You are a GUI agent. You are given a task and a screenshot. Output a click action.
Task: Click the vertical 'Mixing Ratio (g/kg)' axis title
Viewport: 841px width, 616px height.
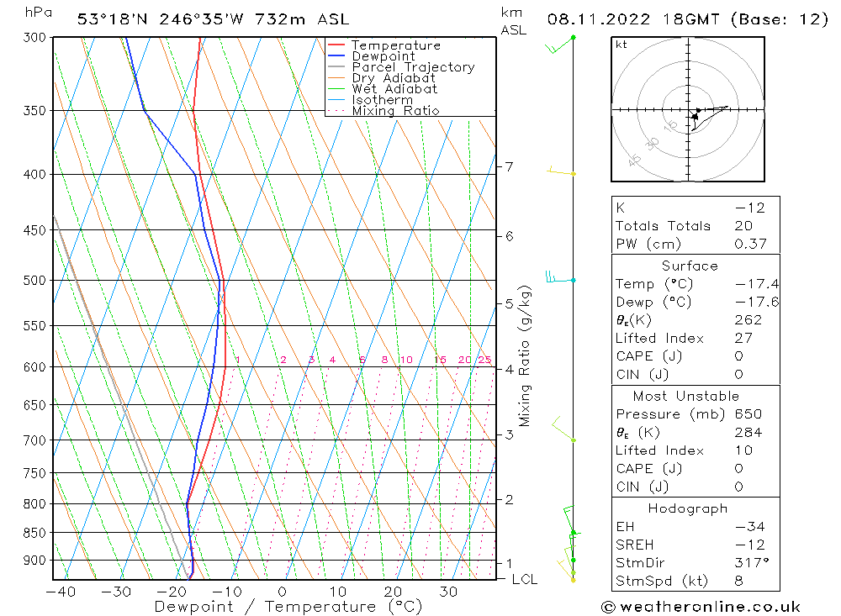pyautogui.click(x=525, y=356)
